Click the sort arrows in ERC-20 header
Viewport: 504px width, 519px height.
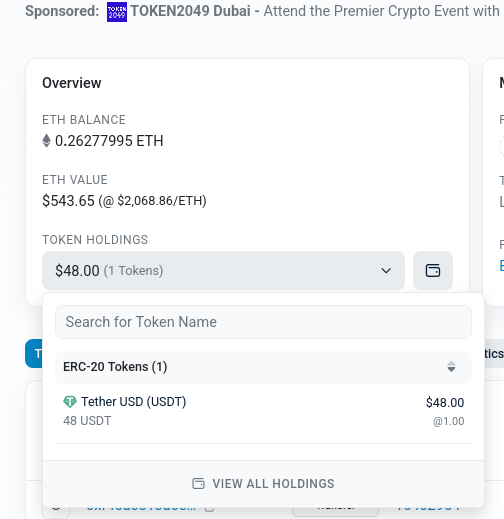[x=451, y=367]
